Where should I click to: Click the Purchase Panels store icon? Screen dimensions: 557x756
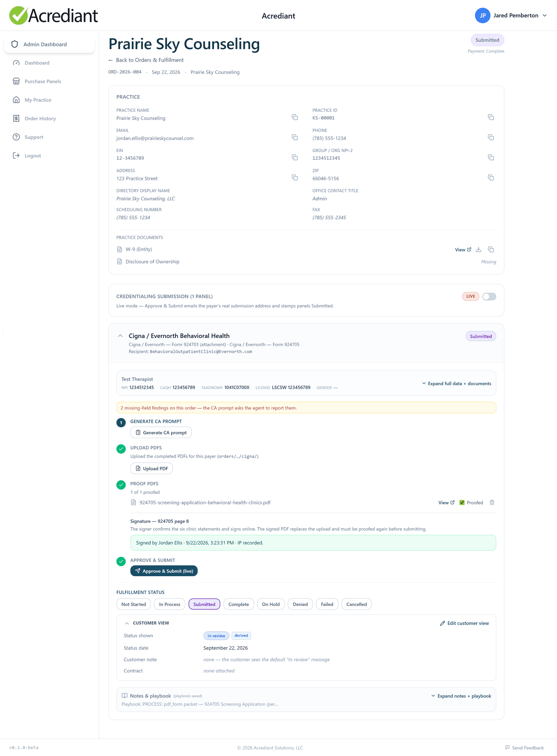(16, 81)
